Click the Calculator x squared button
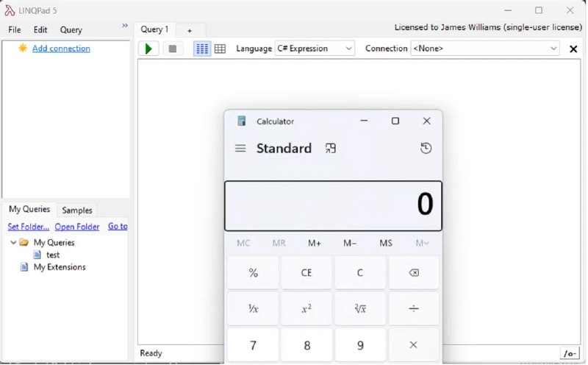The width and height of the screenshot is (588, 365). click(306, 308)
